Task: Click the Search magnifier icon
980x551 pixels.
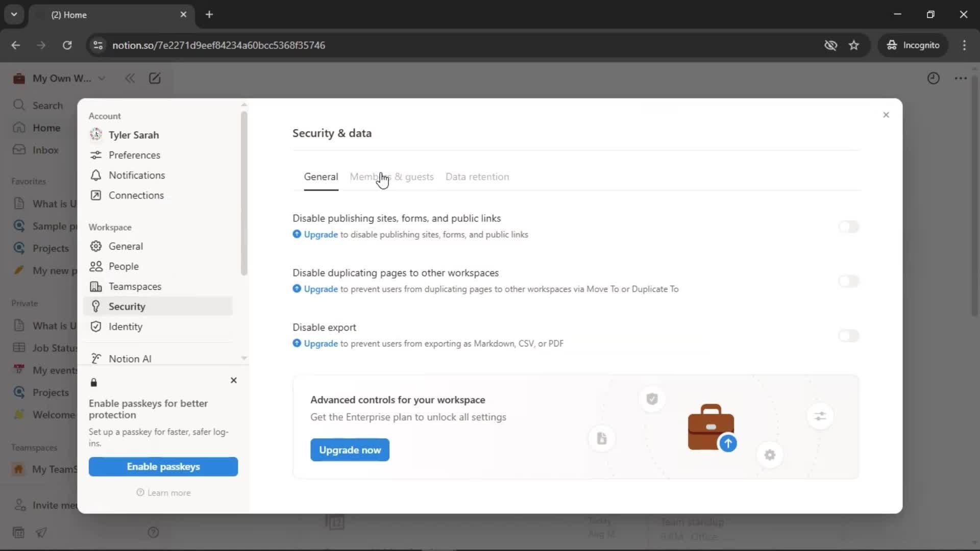Action: pyautogui.click(x=19, y=105)
